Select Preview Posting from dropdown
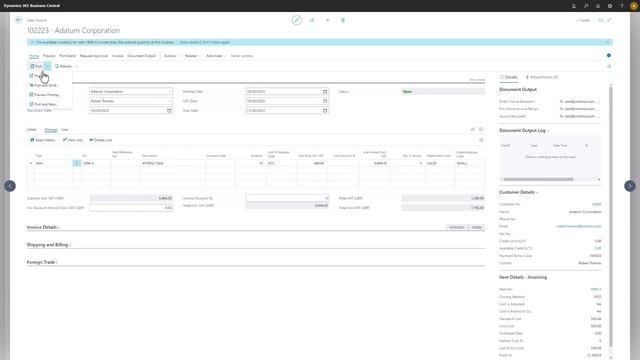 click(x=44, y=95)
